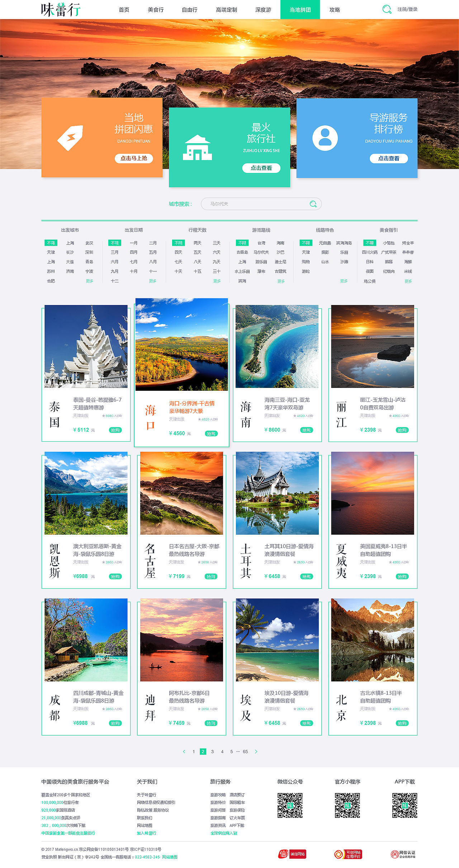Click 点击查看 on the green 最火旅行社 card
The height and width of the screenshot is (868, 459).
(261, 168)
